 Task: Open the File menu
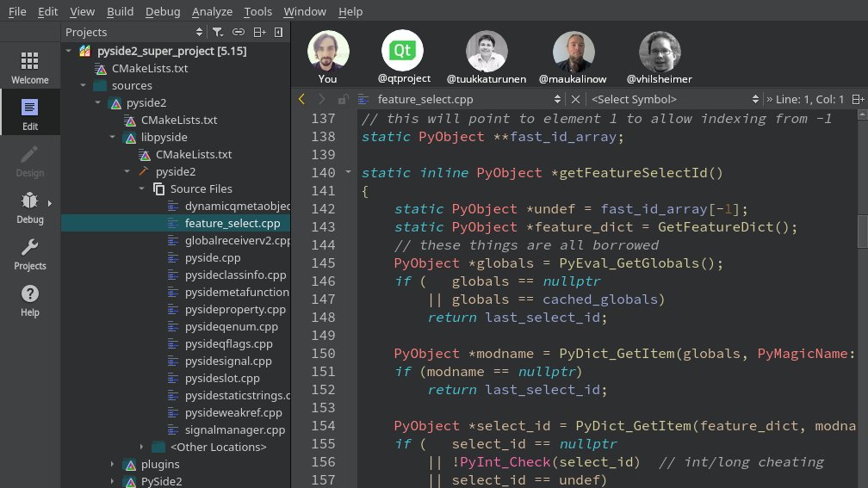(17, 12)
